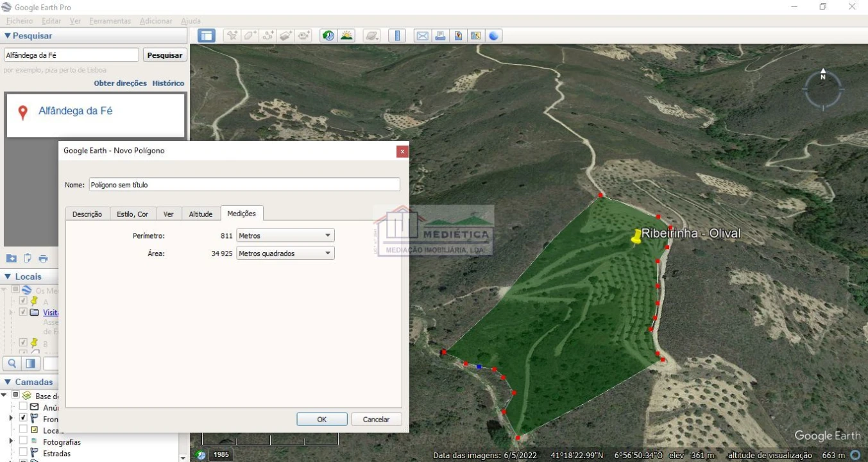This screenshot has height=462, width=868.
Task: Open the Perímetro units dropdown
Action: (x=285, y=235)
